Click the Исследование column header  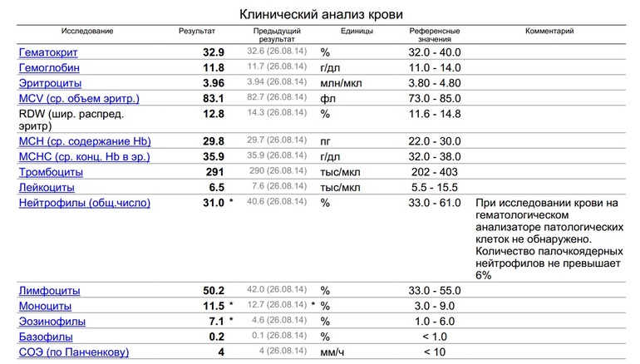[x=87, y=31]
